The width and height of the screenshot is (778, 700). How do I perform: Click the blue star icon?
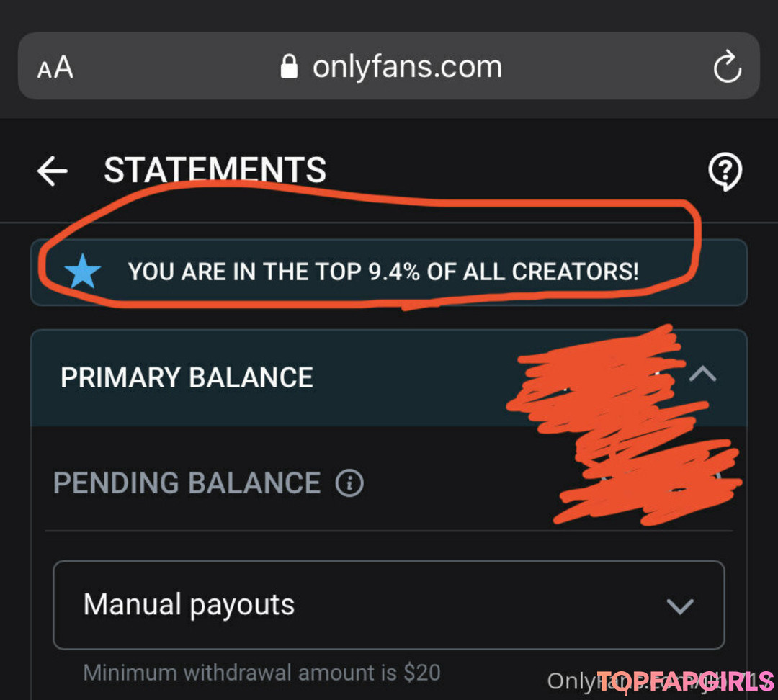click(82, 272)
